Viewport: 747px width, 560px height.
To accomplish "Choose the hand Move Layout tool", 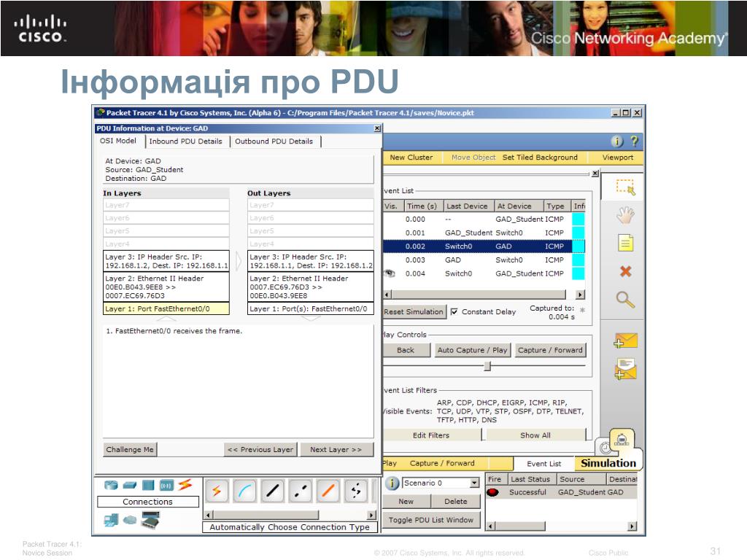I will 625,215.
